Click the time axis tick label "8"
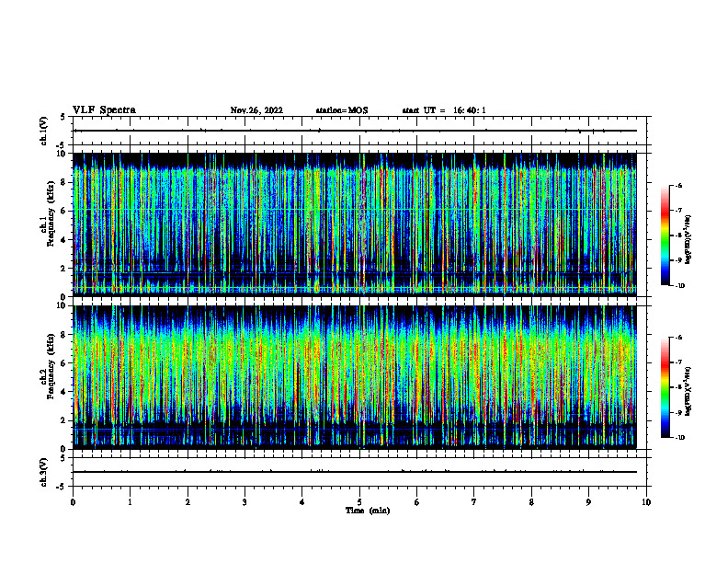 (531, 502)
